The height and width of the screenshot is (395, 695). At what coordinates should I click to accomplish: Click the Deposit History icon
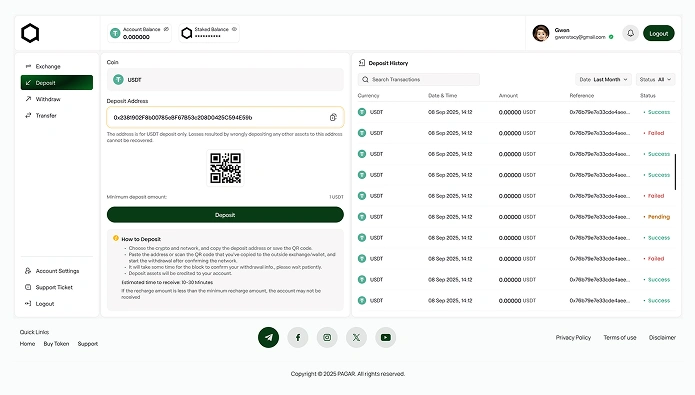tap(362, 63)
